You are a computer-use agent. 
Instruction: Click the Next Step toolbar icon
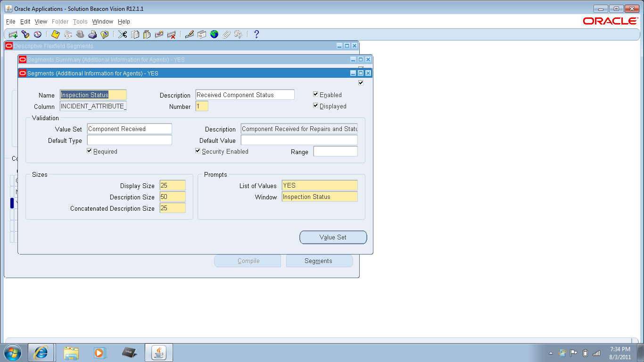click(x=68, y=34)
